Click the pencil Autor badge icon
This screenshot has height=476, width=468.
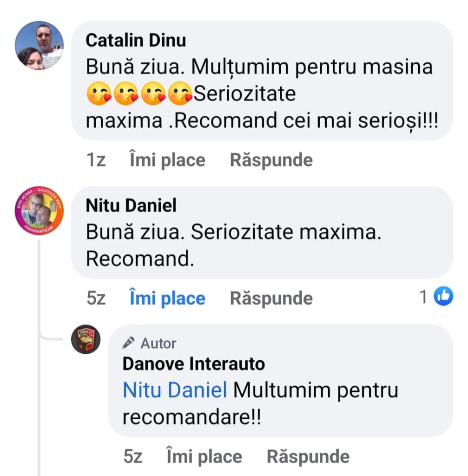point(127,344)
